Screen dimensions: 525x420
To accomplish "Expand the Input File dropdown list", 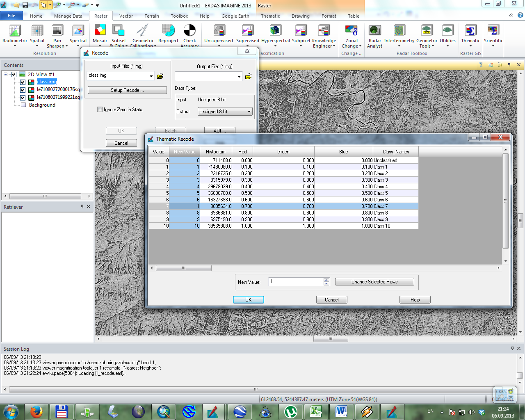I will tap(151, 76).
